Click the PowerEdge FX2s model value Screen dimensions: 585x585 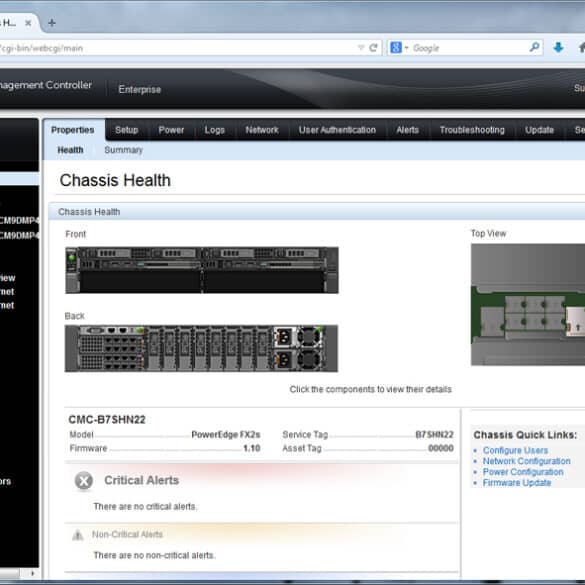pos(226,435)
